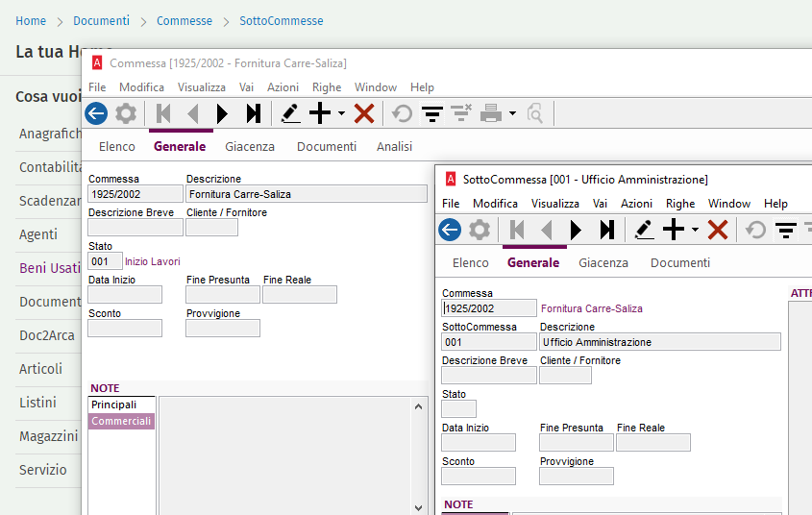Click Descrizione field 'Ufficio Amministrazione'
Screen dimensions: 812x515
pyautogui.click(x=660, y=342)
